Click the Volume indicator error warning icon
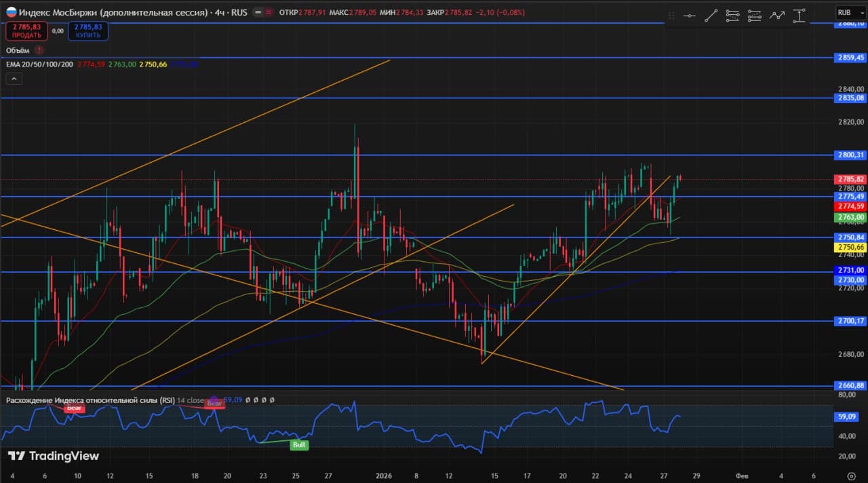Screen dimensions: 868x483 [x=39, y=50]
